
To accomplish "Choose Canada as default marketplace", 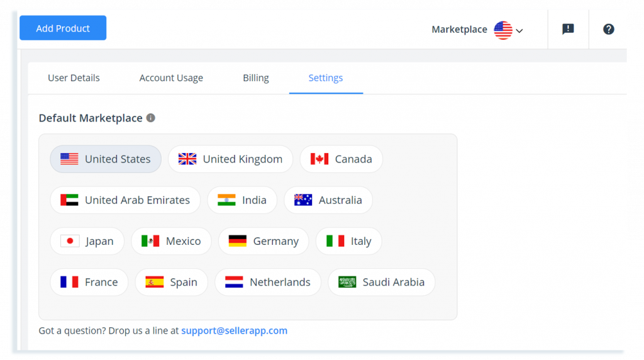I will point(341,159).
